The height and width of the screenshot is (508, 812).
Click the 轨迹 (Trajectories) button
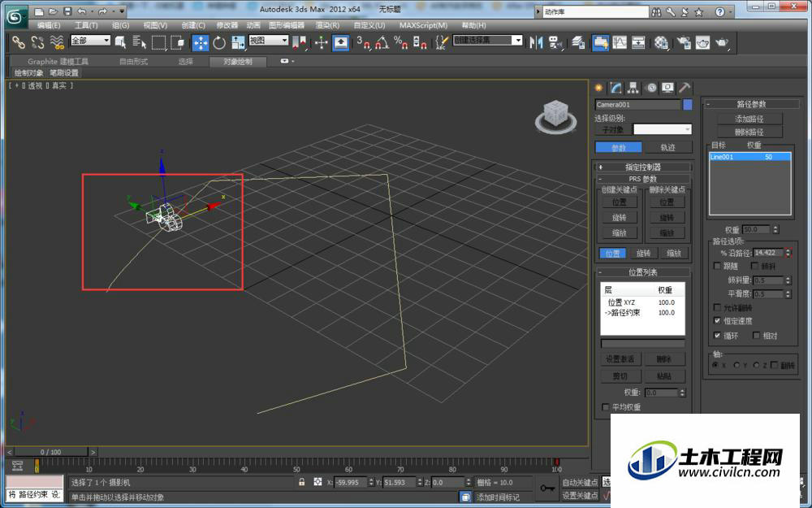668,147
